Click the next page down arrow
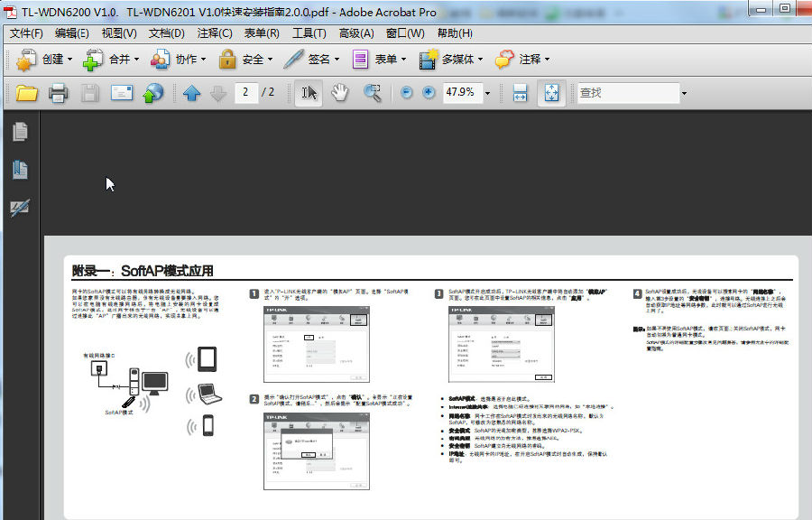812x520 pixels. (x=218, y=94)
